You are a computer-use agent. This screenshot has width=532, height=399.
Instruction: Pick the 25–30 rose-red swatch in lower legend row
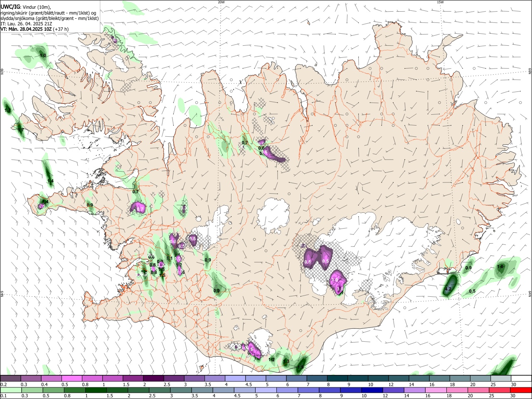click(x=500, y=390)
